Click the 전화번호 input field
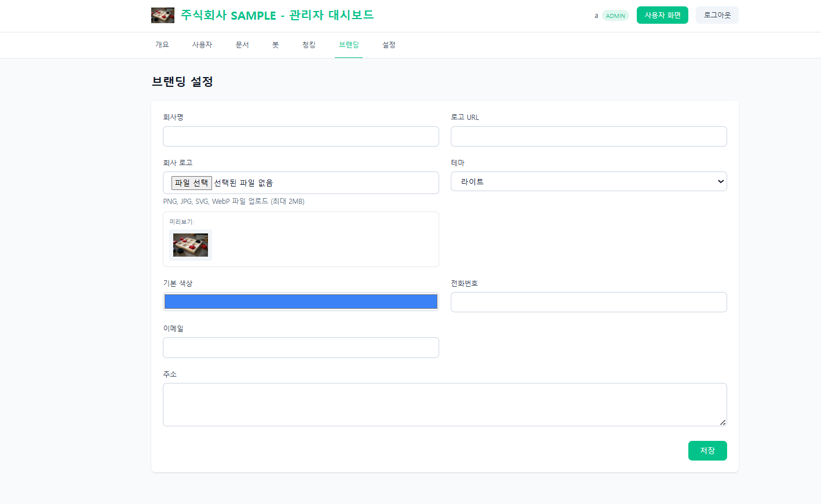 point(589,302)
